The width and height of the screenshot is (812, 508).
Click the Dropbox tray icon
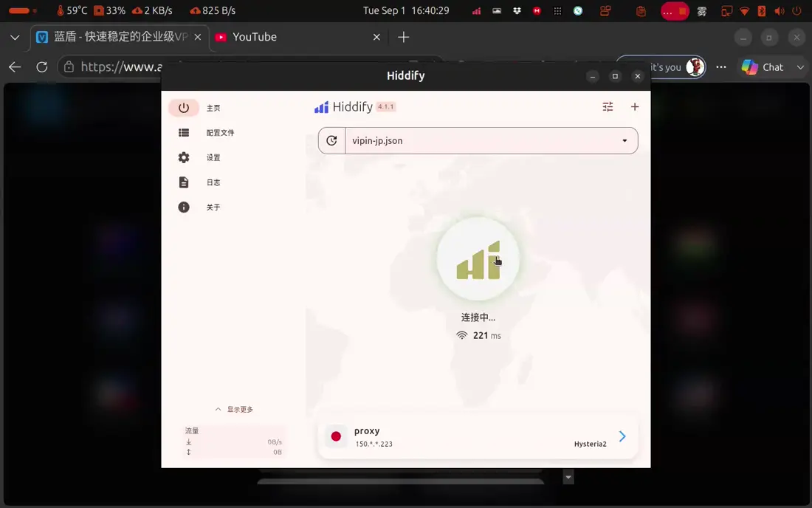click(517, 10)
